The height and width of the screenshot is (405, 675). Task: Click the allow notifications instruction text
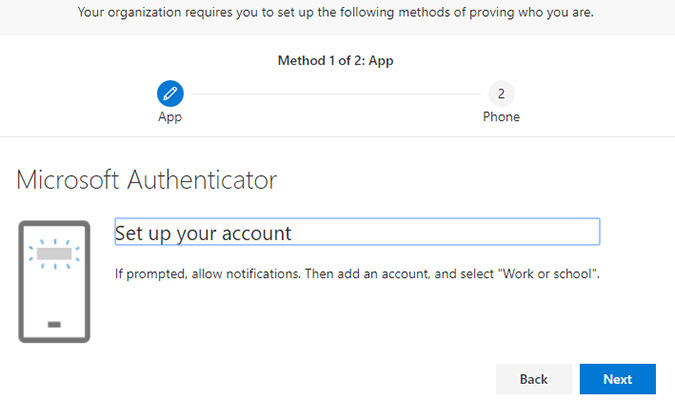coord(357,274)
